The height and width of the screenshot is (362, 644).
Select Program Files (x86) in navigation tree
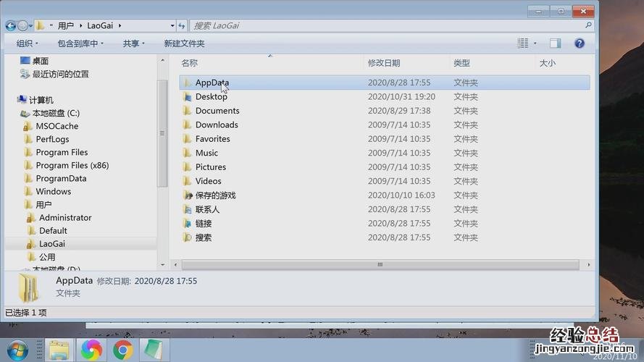coord(72,165)
